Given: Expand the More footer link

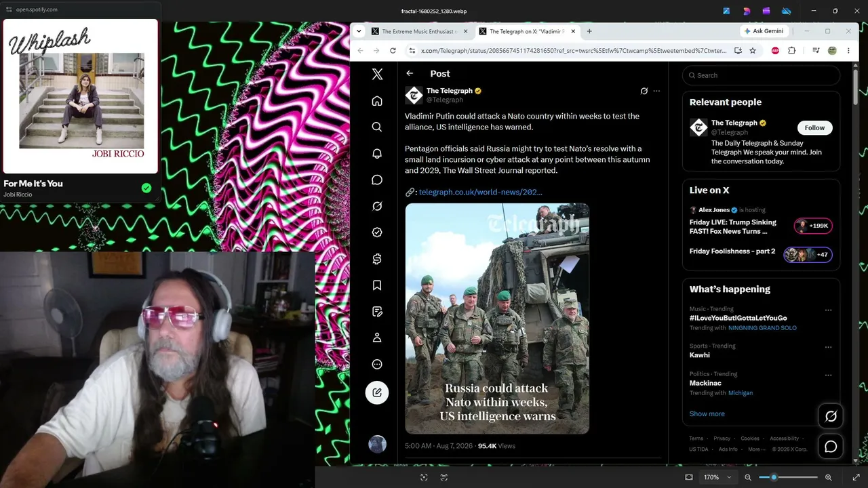Looking at the screenshot, I should pos(756,449).
